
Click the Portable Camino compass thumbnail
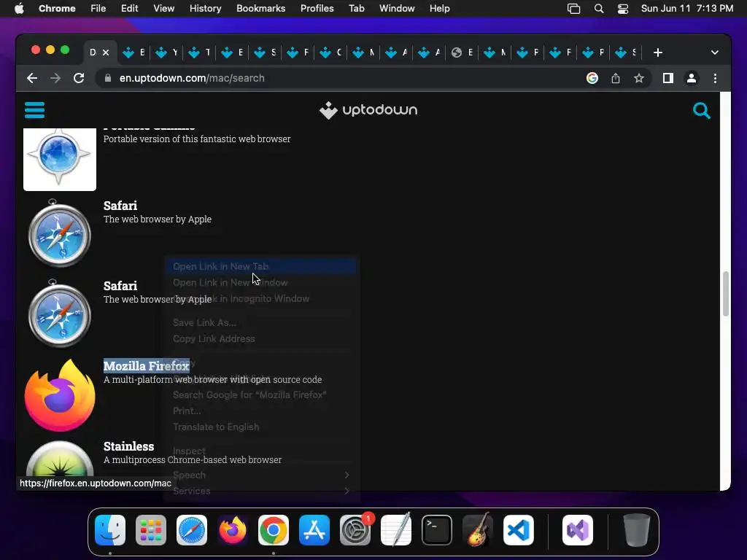(60, 159)
